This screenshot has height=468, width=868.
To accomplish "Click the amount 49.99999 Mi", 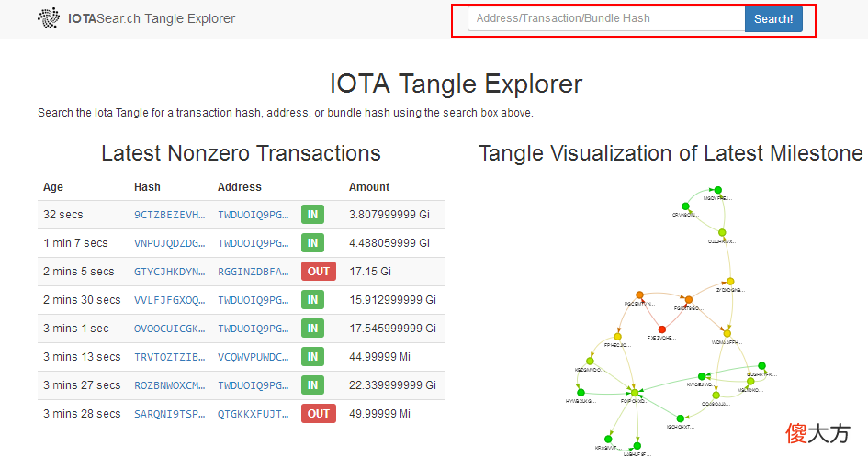I will [x=379, y=414].
